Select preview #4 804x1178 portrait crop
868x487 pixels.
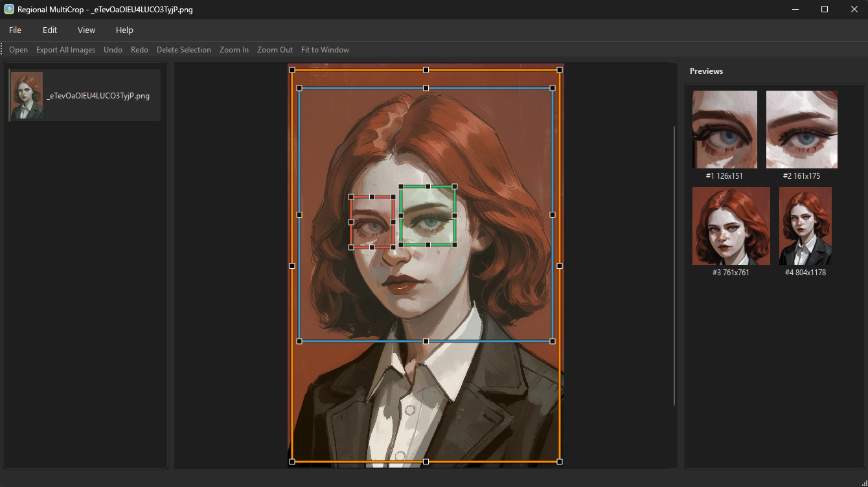tap(805, 226)
